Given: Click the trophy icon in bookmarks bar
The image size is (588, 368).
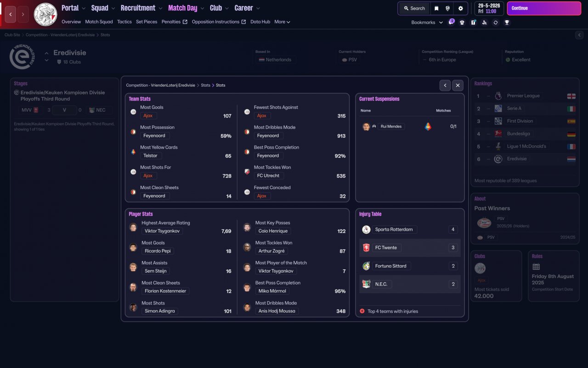Looking at the screenshot, I should point(507,22).
